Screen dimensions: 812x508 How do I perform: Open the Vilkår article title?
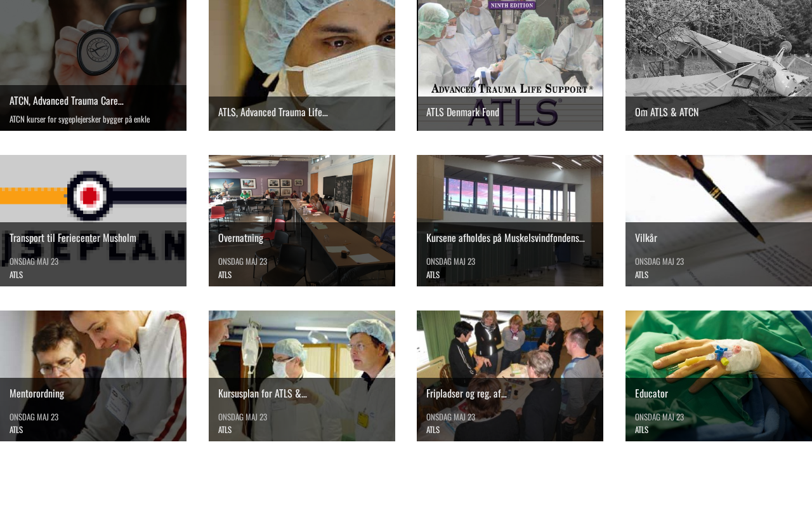coord(646,237)
